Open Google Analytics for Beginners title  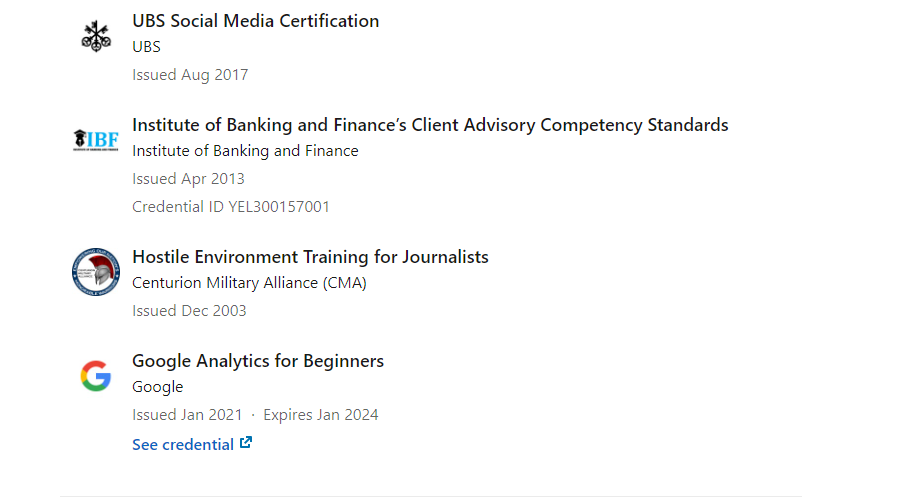tap(258, 362)
